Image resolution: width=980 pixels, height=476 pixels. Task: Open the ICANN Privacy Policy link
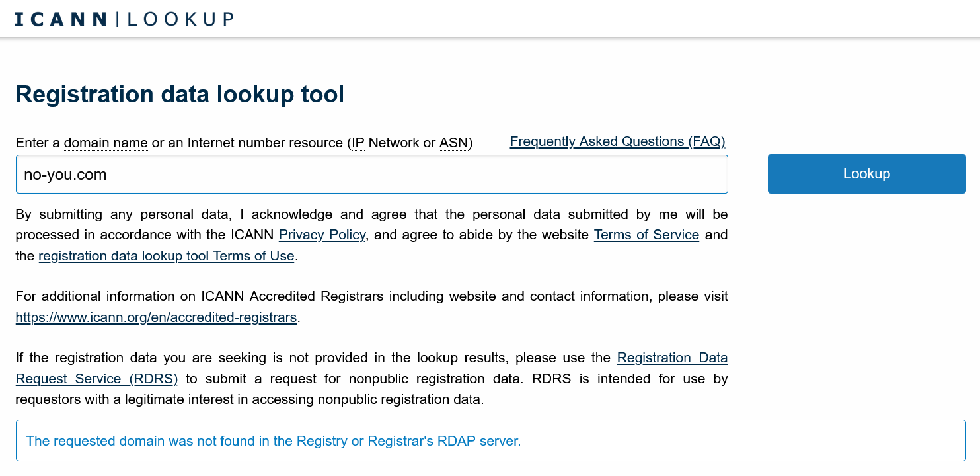322,235
